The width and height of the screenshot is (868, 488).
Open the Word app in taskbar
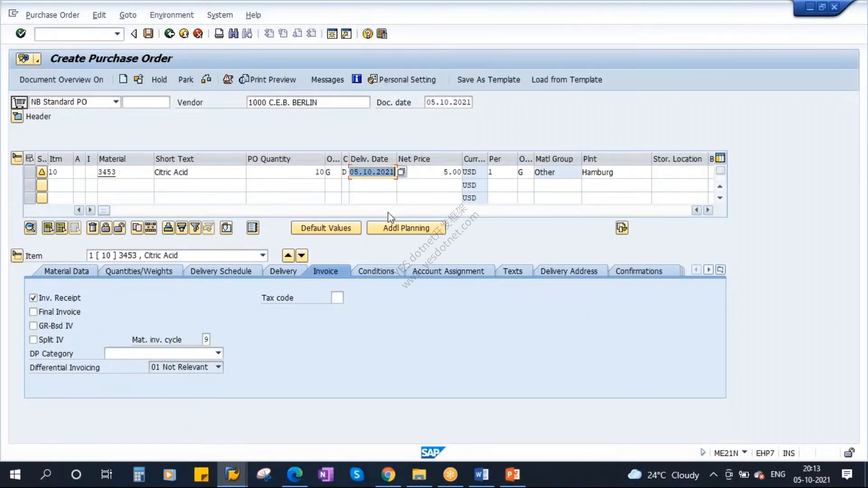[481, 474]
